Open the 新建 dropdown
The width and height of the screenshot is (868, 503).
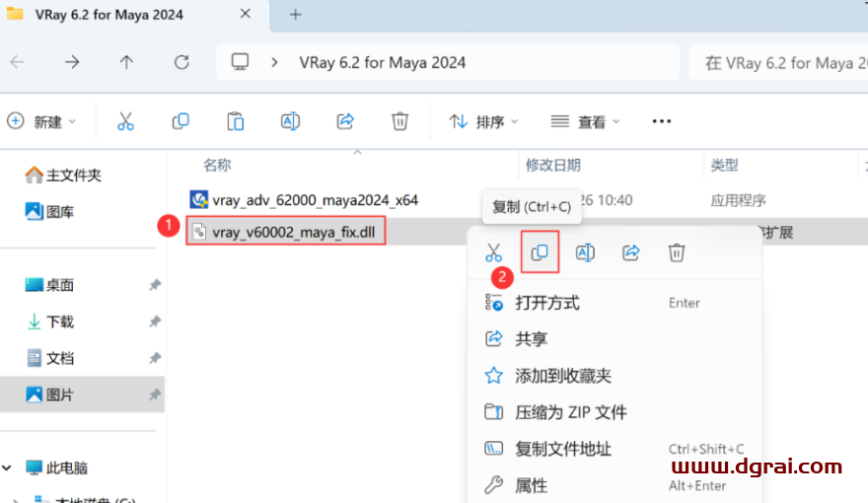pos(41,121)
